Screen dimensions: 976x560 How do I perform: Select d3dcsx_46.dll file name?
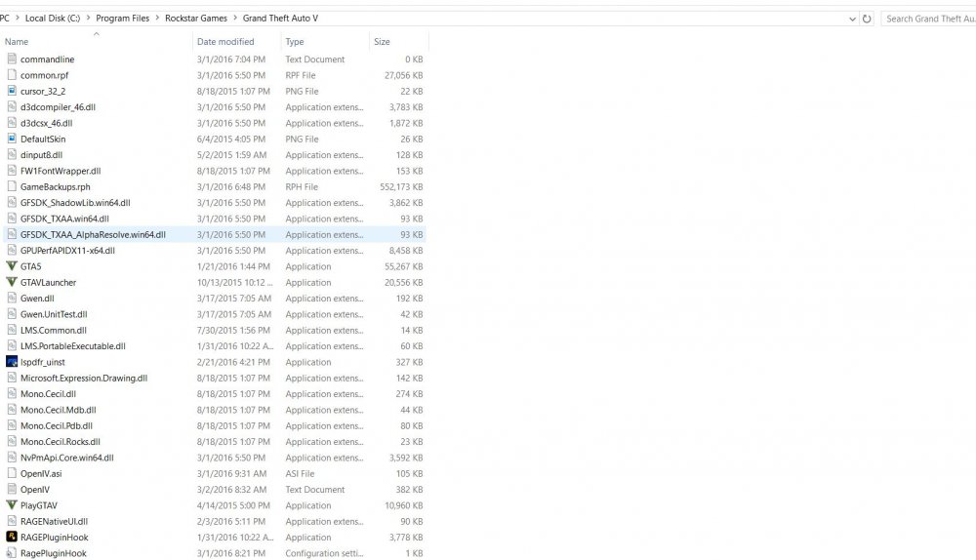pyautogui.click(x=47, y=123)
